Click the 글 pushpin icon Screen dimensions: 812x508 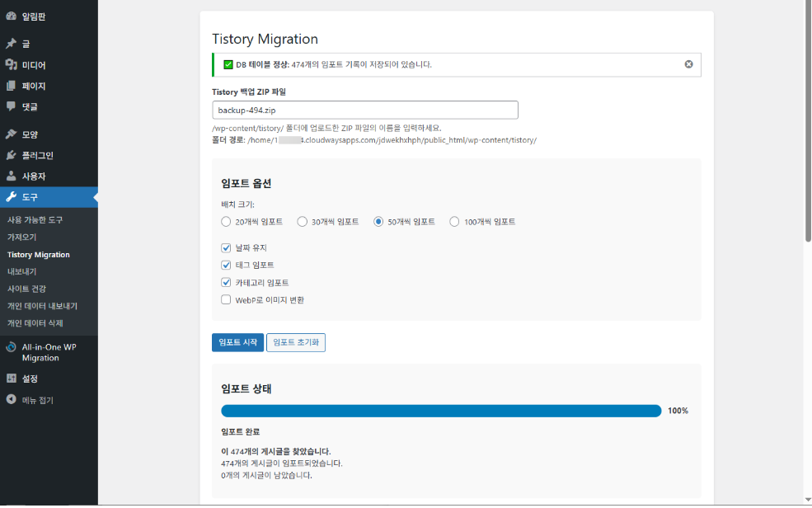click(11, 44)
